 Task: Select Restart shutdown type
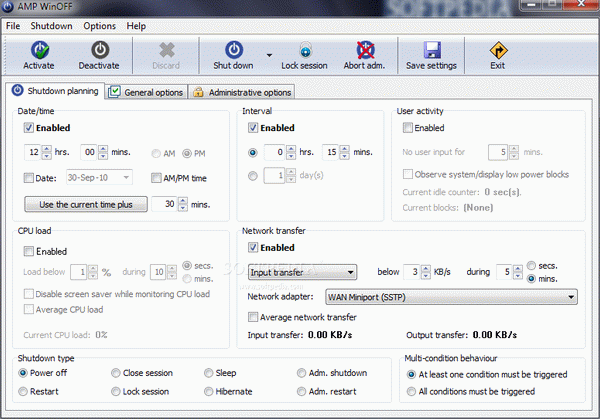pyautogui.click(x=23, y=391)
